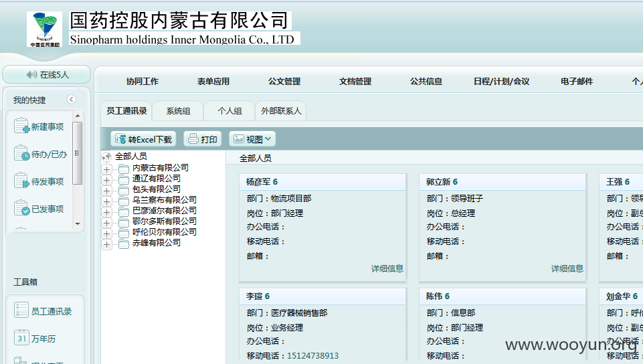The width and height of the screenshot is (643, 364).
Task: Open 员工通讯录 toolbox icon
Action: [21, 310]
